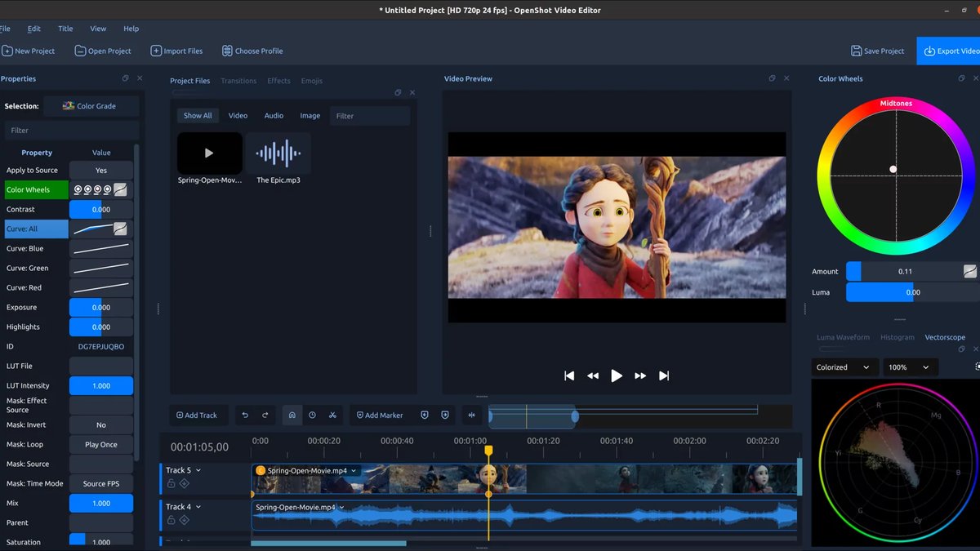Open the curve icon in Color Wheels row

(120, 189)
